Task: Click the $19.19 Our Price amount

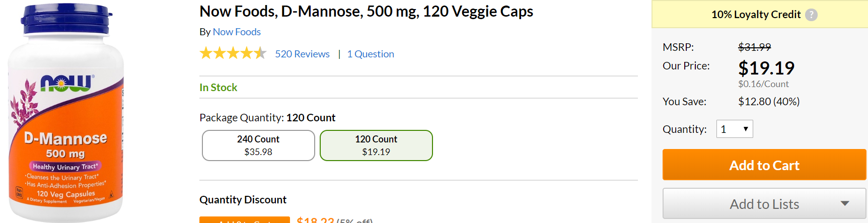Action: 766,68
